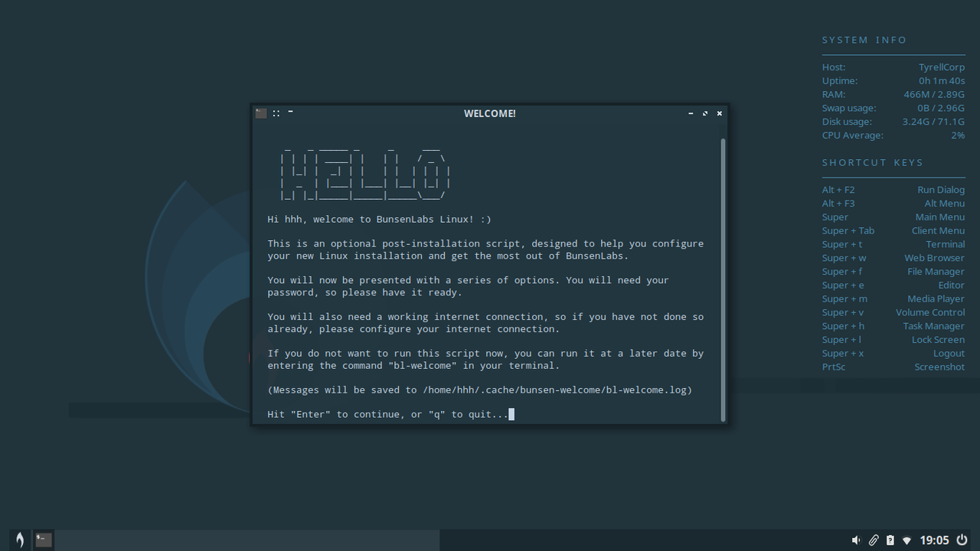Open the power exit icon in the panel
This screenshot has width=980, height=551.
coord(962,540)
